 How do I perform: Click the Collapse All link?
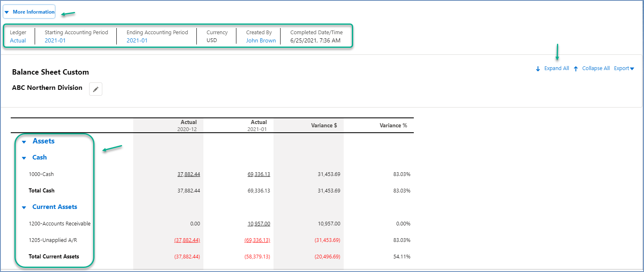pyautogui.click(x=596, y=68)
